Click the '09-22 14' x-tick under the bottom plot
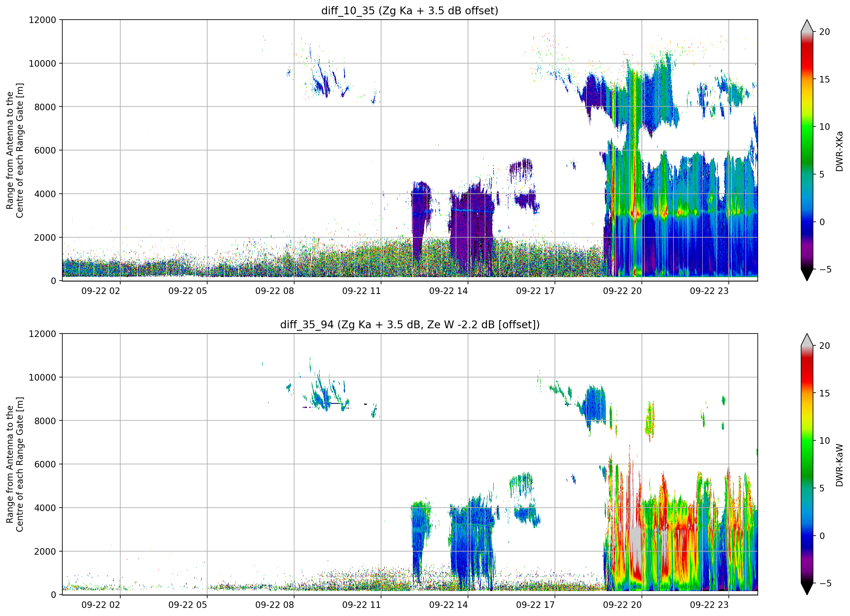 coord(449,605)
